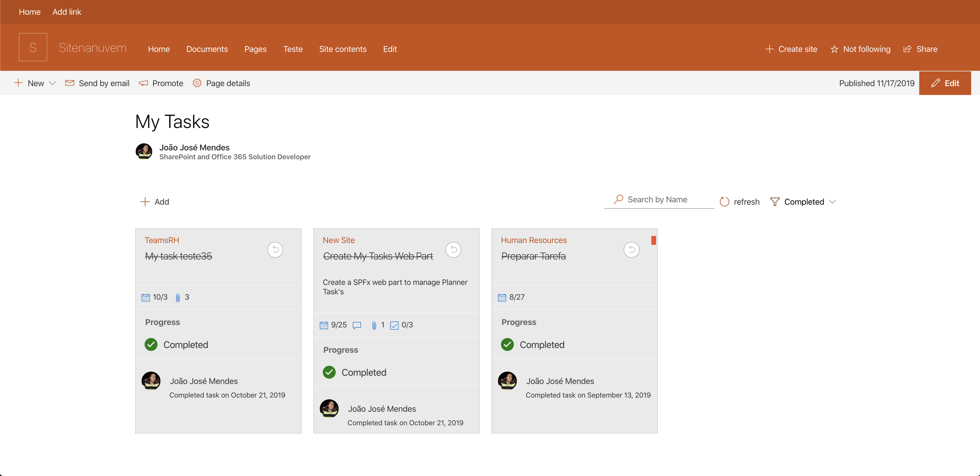The image size is (980, 476).
Task: Click the Page details label
Action: click(x=228, y=83)
